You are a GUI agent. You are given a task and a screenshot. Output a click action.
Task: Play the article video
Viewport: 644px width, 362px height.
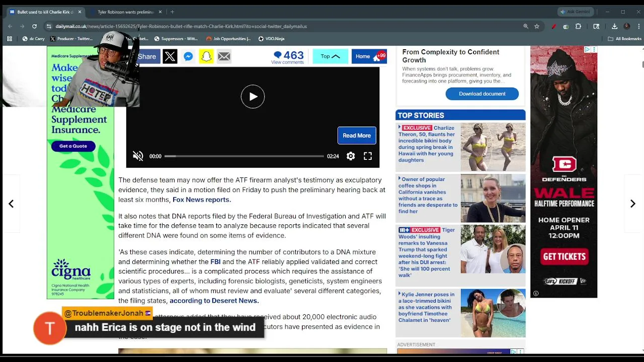[x=253, y=97]
